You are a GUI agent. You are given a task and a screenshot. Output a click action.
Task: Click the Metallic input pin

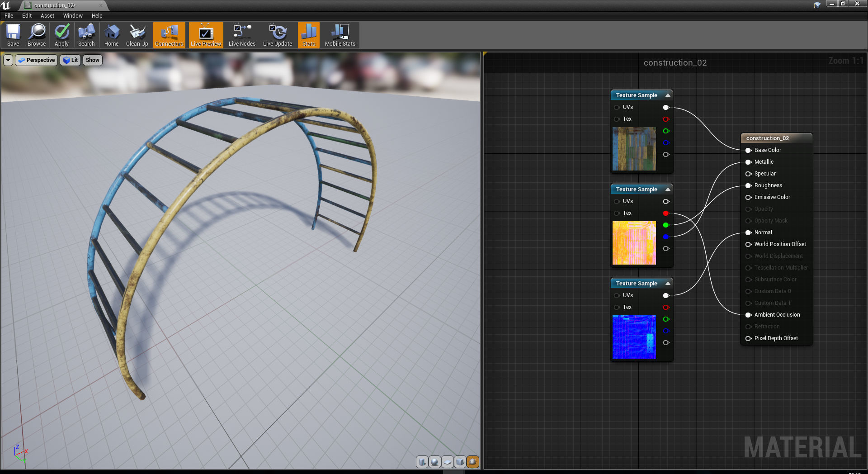click(749, 162)
